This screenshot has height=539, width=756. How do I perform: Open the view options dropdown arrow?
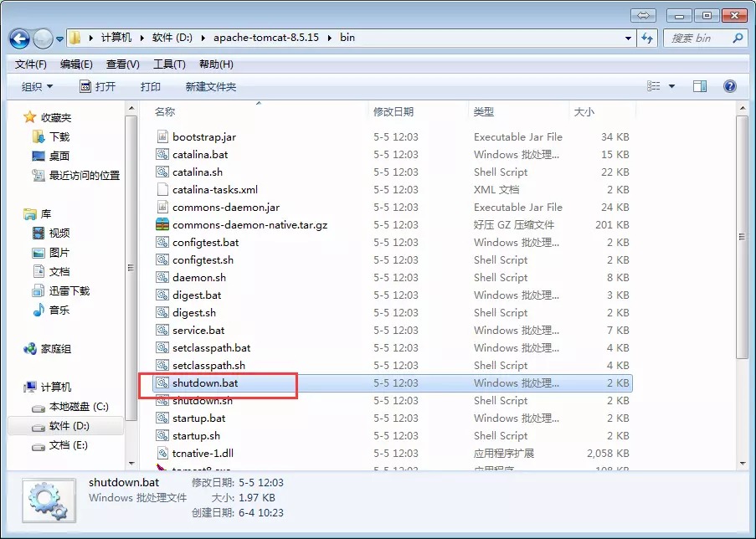click(x=671, y=86)
